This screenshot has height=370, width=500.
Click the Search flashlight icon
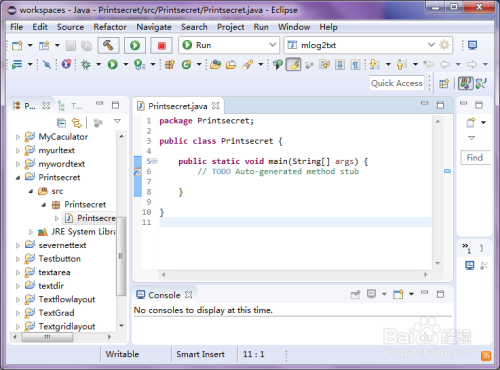click(248, 64)
